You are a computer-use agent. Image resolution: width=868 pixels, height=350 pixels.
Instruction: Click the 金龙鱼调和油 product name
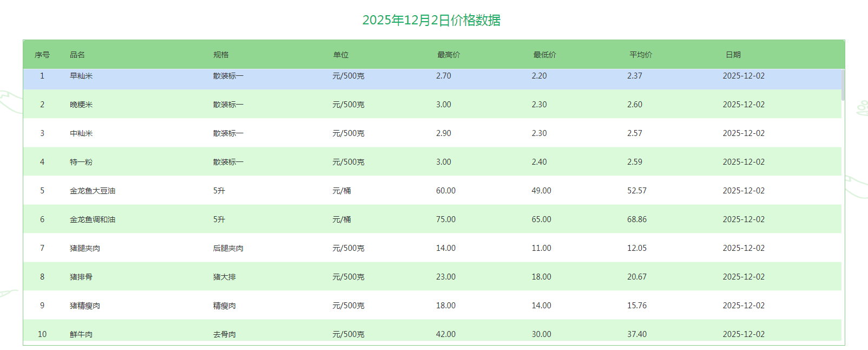tap(93, 219)
